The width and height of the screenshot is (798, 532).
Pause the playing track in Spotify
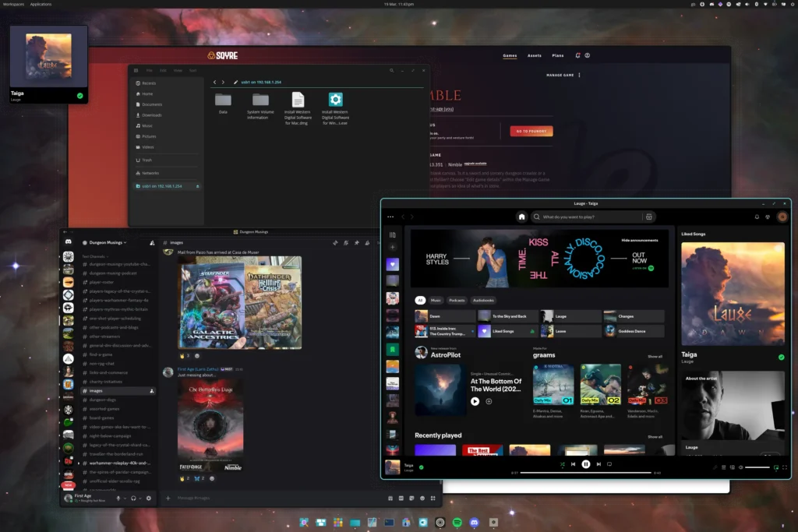click(x=586, y=464)
